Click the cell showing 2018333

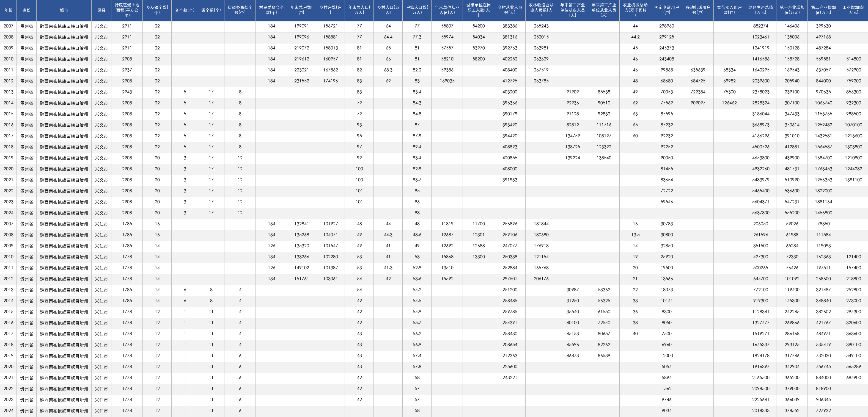coord(760,411)
